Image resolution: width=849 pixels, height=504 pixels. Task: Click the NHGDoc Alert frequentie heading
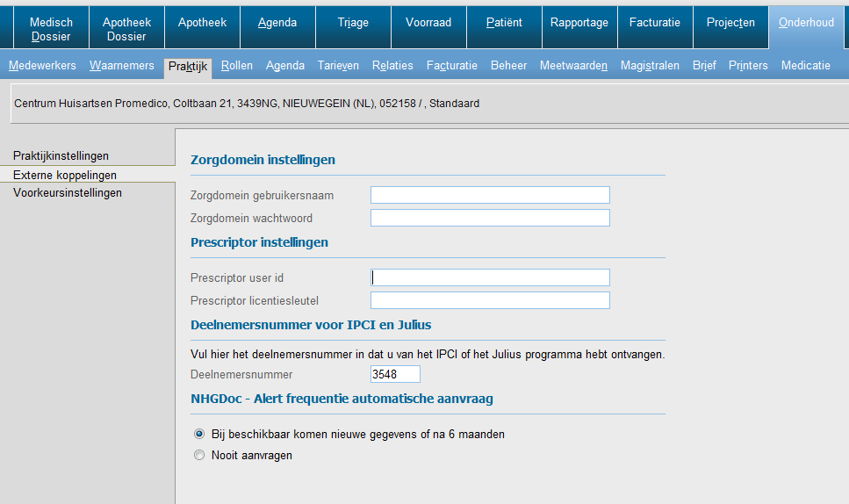342,399
